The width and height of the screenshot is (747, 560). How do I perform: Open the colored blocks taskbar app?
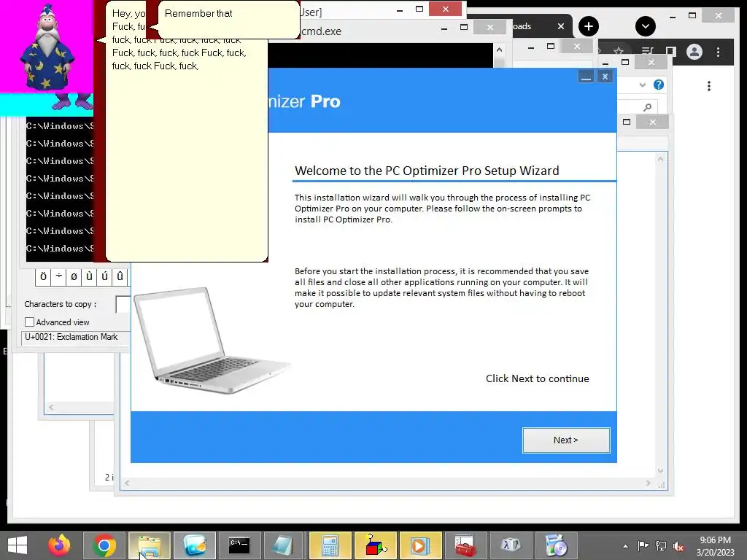[375, 545]
